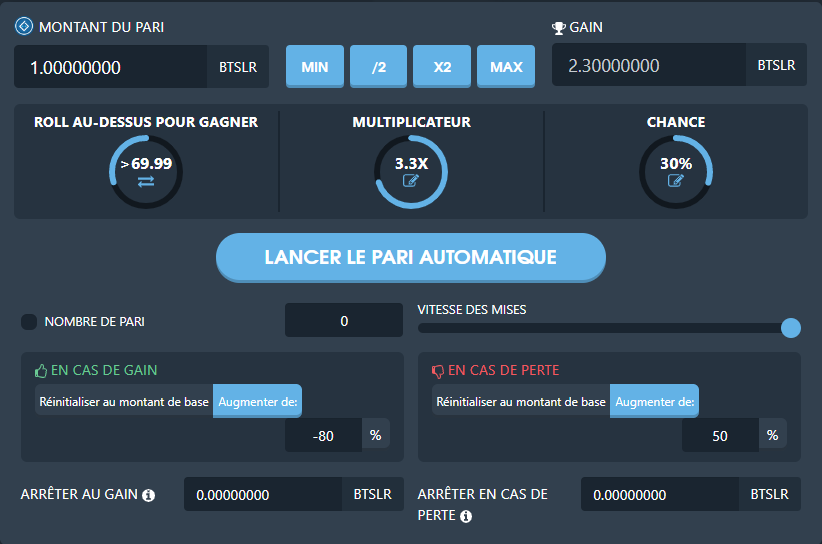Click the info icon beside Arrêter en cas de perte
The width and height of the screenshot is (822, 544).
pyautogui.click(x=465, y=516)
